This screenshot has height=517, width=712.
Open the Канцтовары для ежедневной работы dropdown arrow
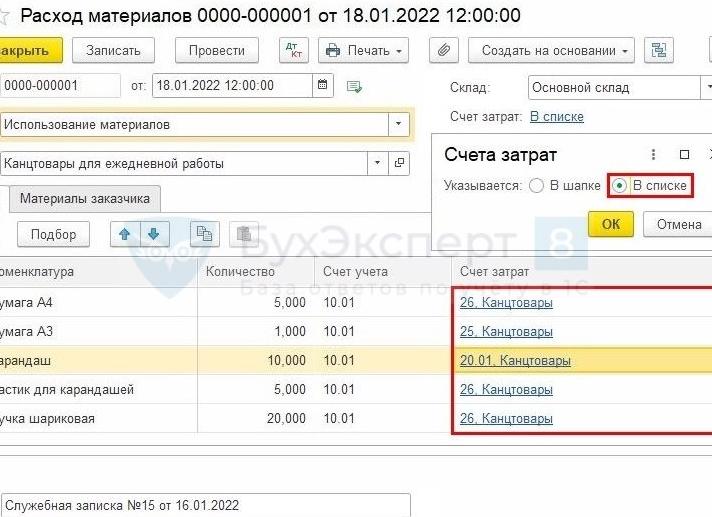377,163
